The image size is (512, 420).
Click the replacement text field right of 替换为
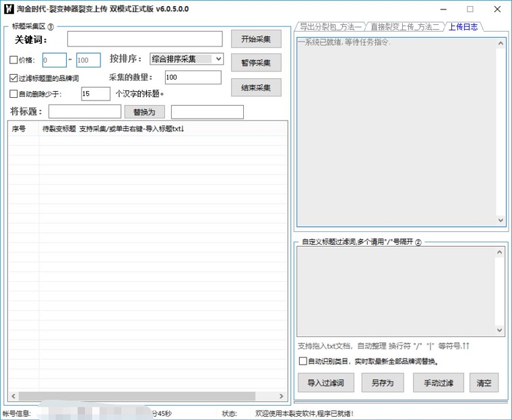coord(207,112)
